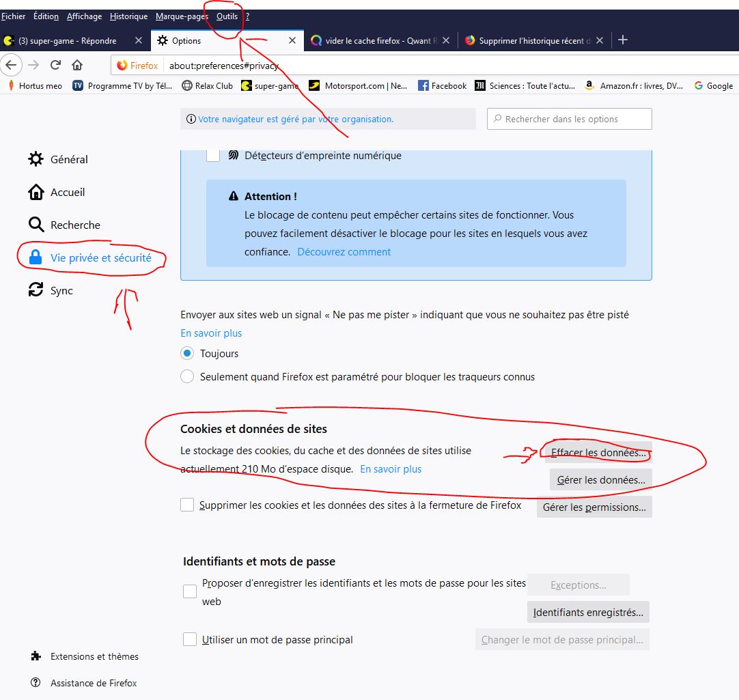The height and width of the screenshot is (700, 739).
Task: Select Seulement quand Firefox est paramétré option
Action: (x=187, y=377)
